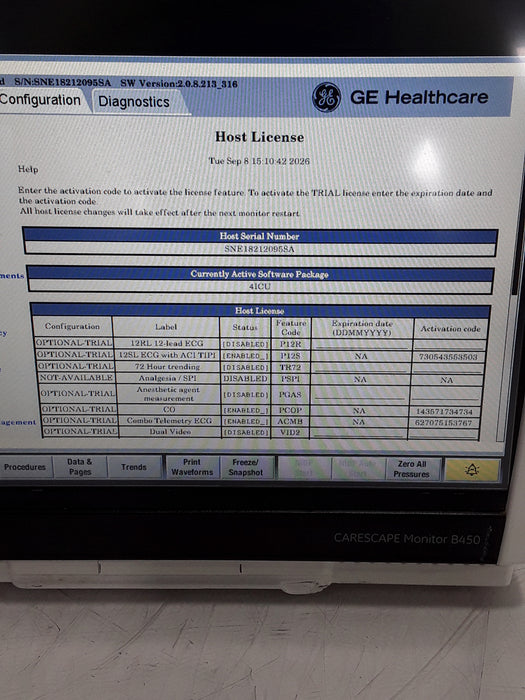Click the Analgesia / SPI label
The height and width of the screenshot is (700, 525).
click(167, 378)
